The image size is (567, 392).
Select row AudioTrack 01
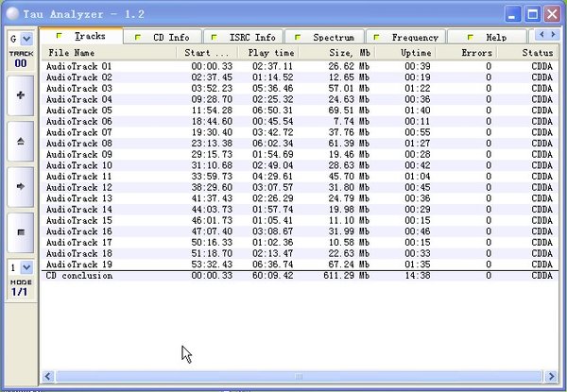[300, 66]
